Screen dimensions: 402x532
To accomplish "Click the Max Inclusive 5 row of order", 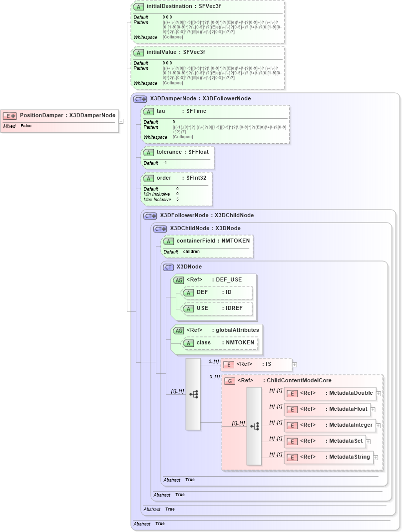I will tap(161, 200).
